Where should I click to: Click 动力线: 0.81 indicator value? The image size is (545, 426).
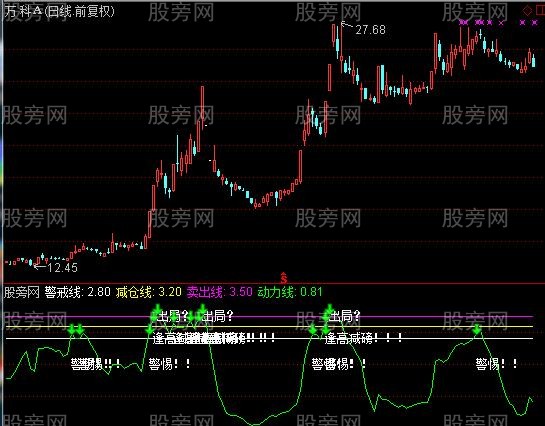tap(290, 292)
